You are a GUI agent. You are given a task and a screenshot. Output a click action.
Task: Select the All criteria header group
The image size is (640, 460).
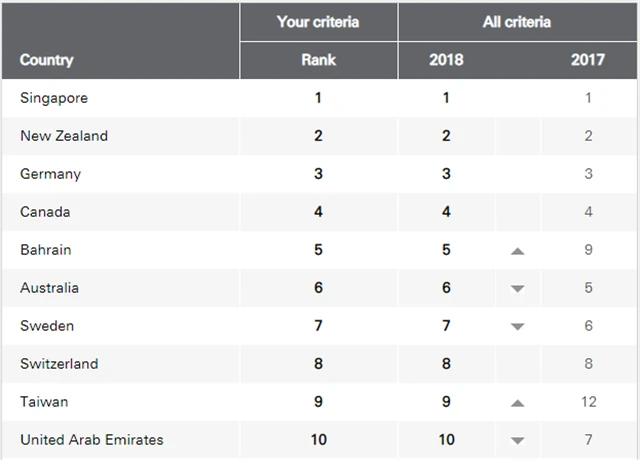click(518, 22)
